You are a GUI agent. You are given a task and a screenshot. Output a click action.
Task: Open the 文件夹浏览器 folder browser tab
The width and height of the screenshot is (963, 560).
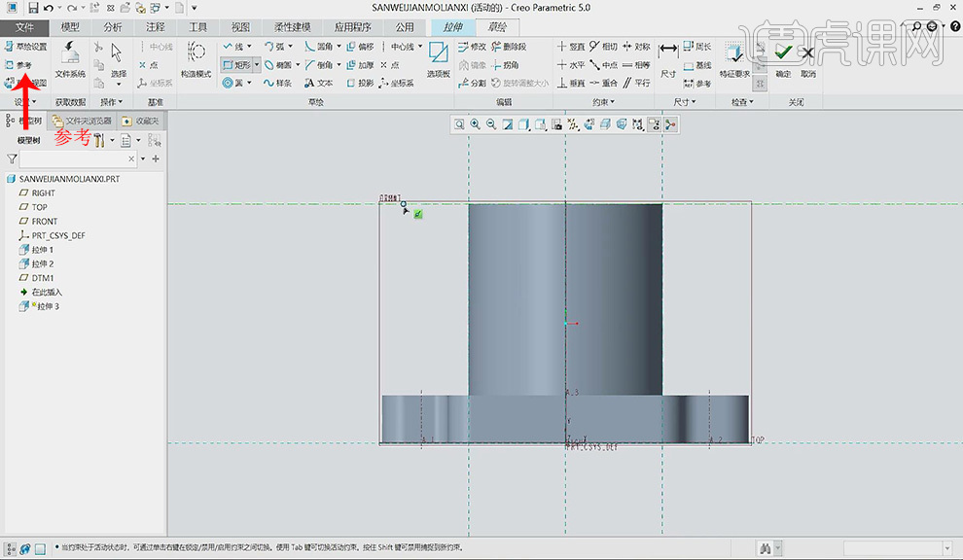(83, 121)
